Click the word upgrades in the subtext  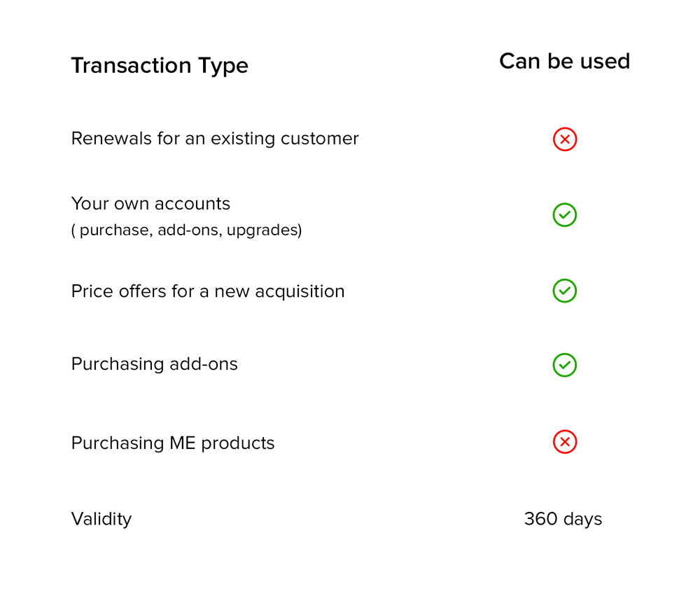(x=265, y=230)
